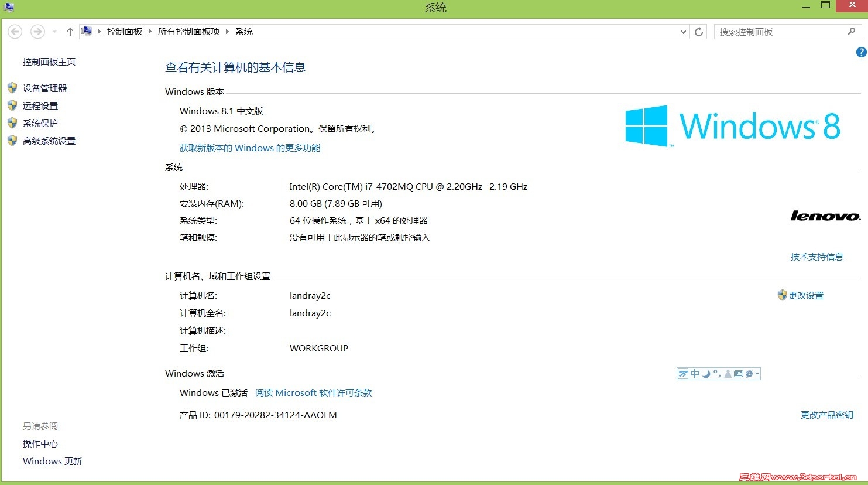Click the IME logo icon on language bar
The height and width of the screenshot is (485, 868).
tap(683, 374)
